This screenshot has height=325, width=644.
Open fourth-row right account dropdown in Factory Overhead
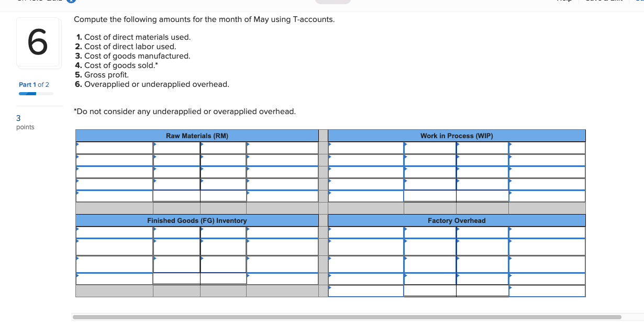click(x=547, y=279)
